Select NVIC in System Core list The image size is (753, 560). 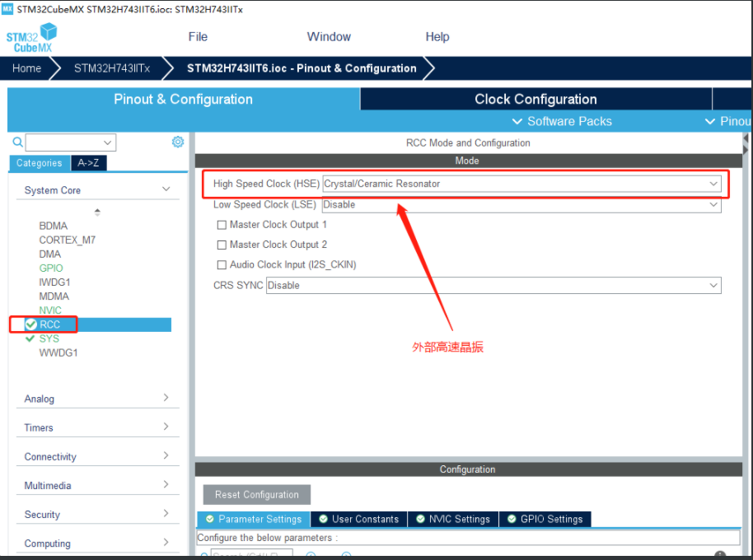click(50, 310)
